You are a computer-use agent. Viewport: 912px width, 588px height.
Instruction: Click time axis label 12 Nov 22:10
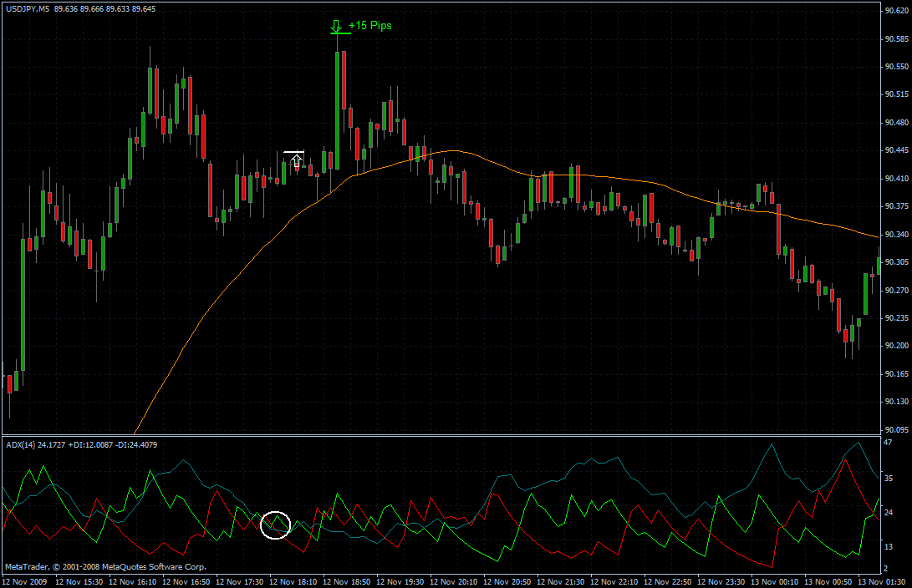coord(614,581)
